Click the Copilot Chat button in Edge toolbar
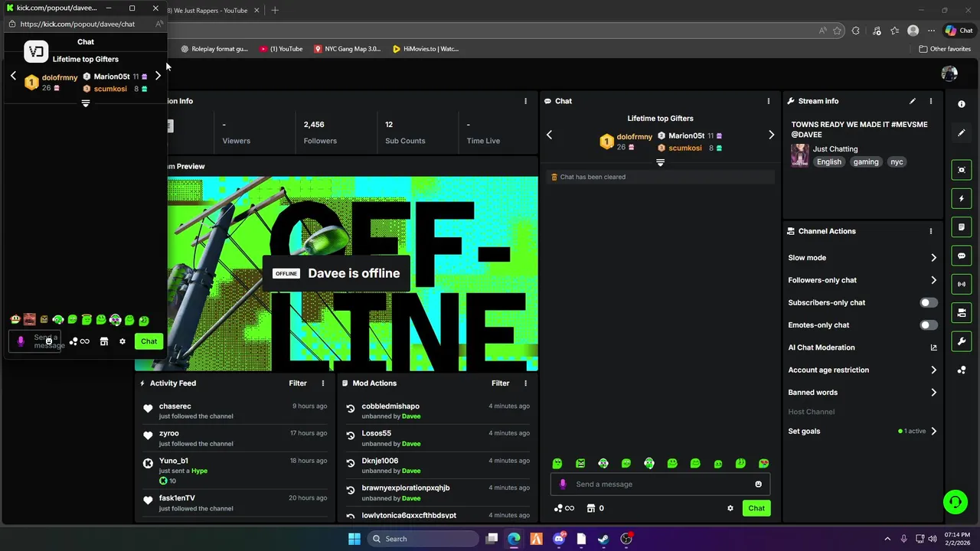 click(959, 31)
